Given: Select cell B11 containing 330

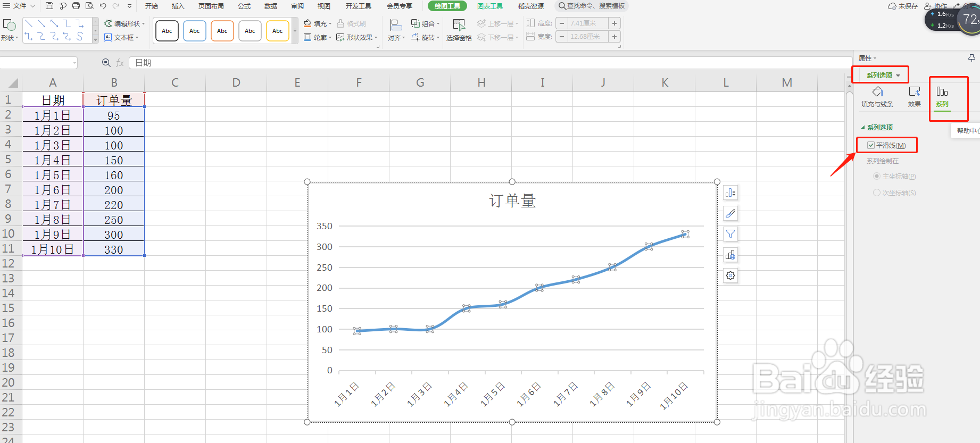Looking at the screenshot, I should pyautogui.click(x=114, y=249).
